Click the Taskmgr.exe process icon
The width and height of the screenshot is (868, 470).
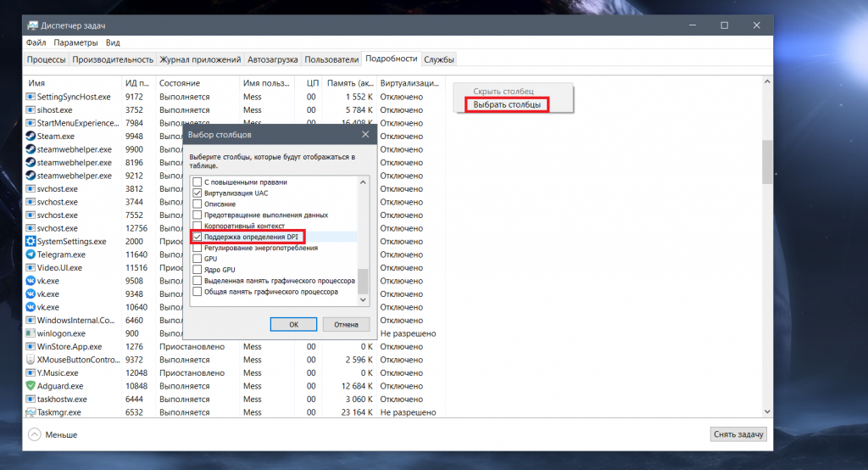[x=31, y=412]
